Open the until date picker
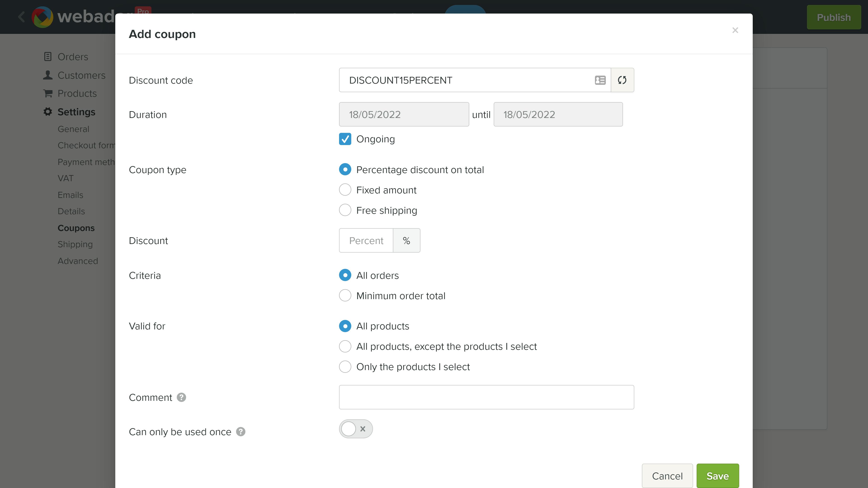The image size is (868, 488). click(x=558, y=114)
